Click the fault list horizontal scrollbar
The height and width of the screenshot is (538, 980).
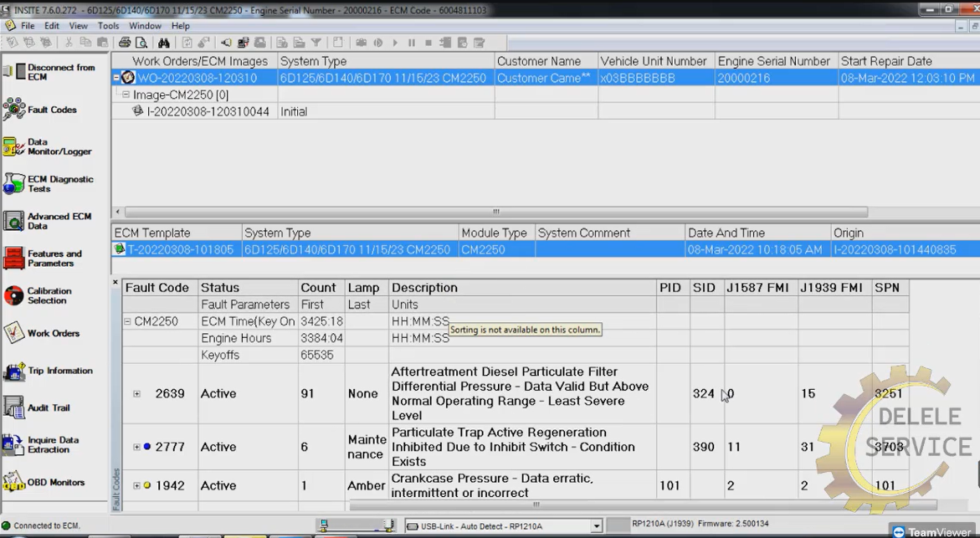click(x=643, y=505)
